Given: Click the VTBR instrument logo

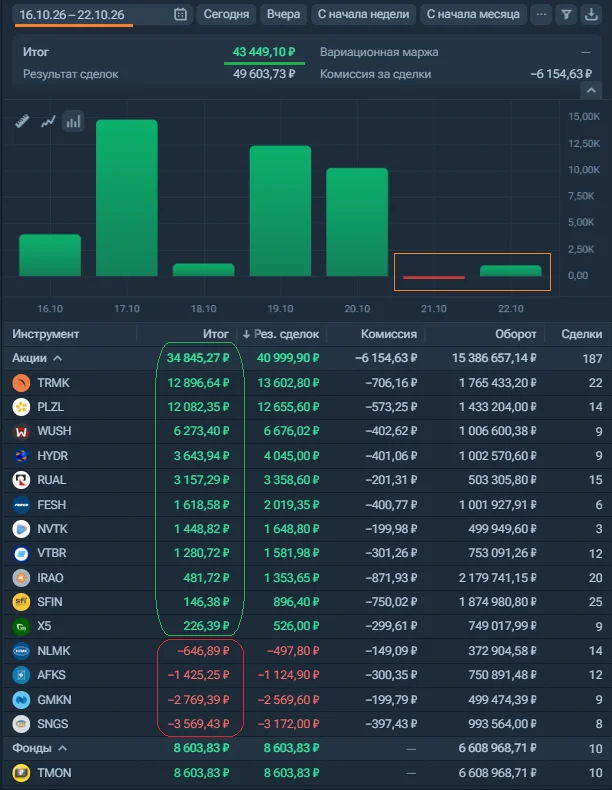Looking at the screenshot, I should click(21, 553).
